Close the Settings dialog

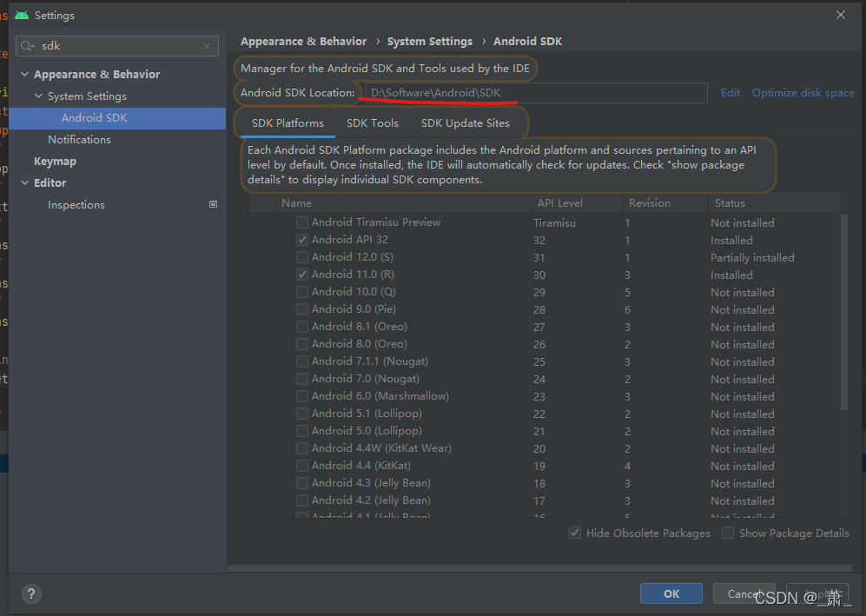pos(841,15)
